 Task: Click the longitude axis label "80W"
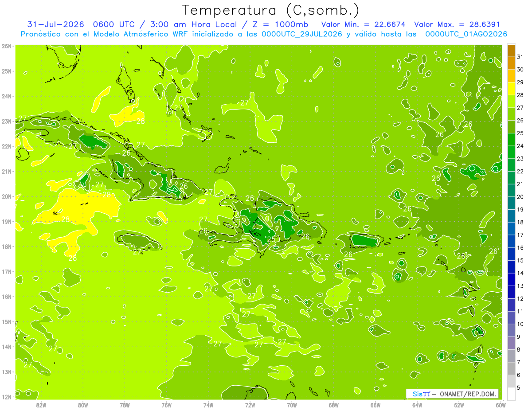click(83, 405)
